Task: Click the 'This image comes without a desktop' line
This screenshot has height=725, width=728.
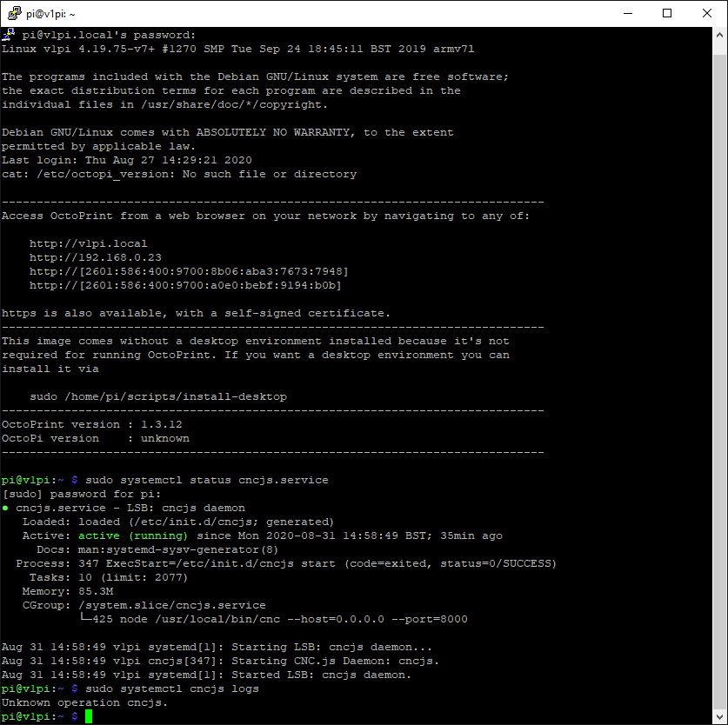Action: pyautogui.click(x=256, y=341)
